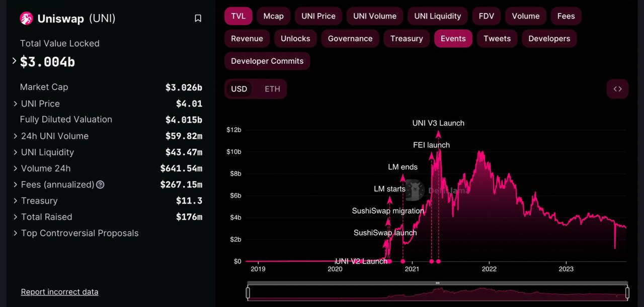This screenshot has width=644, height=307.
Task: Click the Fees info question mark icon
Action: (x=100, y=184)
